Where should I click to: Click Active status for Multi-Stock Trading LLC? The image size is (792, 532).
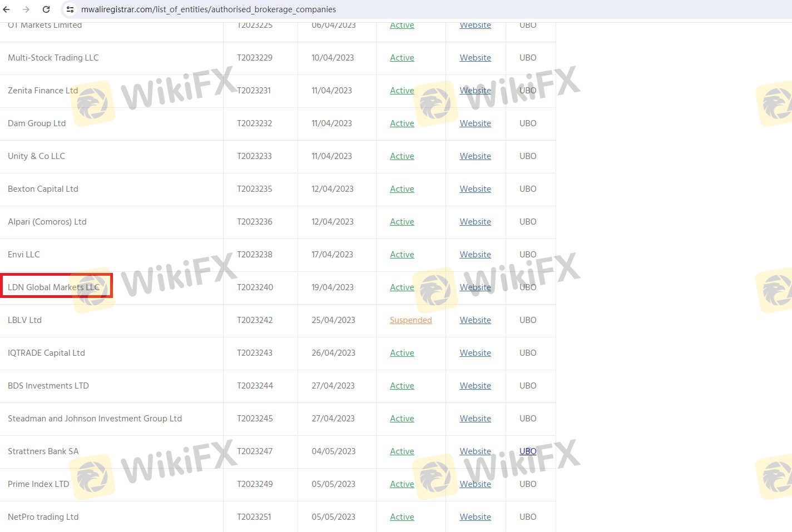pyautogui.click(x=402, y=58)
